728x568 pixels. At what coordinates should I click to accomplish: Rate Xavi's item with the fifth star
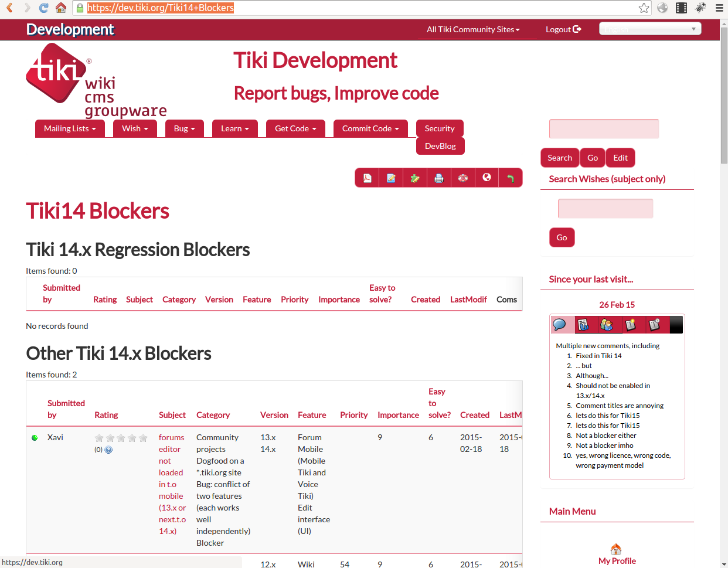point(143,438)
